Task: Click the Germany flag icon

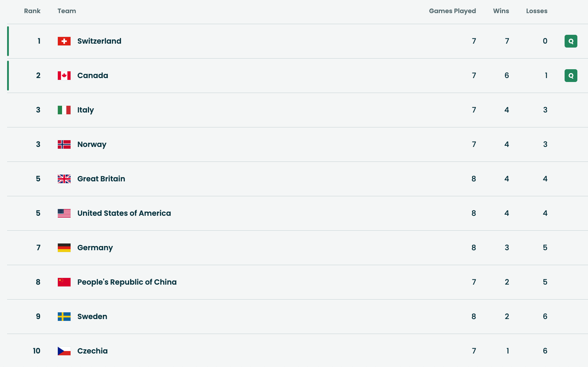Action: pyautogui.click(x=64, y=248)
